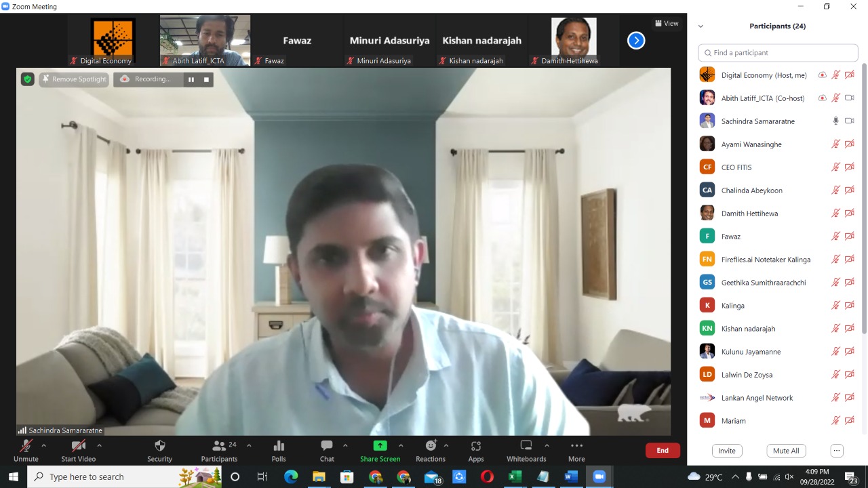Stop the meeting recording
The height and width of the screenshot is (488, 868).
(x=207, y=79)
